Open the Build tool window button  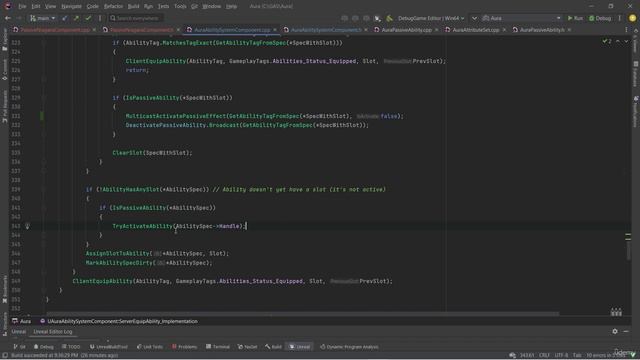[273, 347]
